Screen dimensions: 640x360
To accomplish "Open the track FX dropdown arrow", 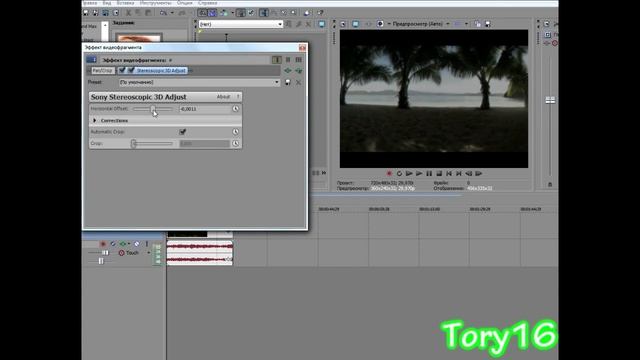I will pos(129,244).
